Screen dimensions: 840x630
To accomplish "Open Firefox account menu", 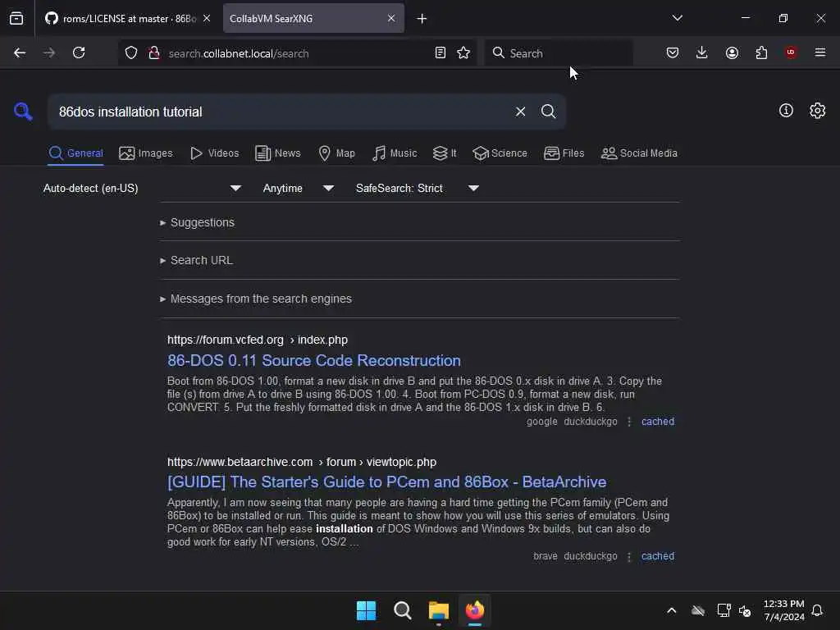I will click(732, 52).
